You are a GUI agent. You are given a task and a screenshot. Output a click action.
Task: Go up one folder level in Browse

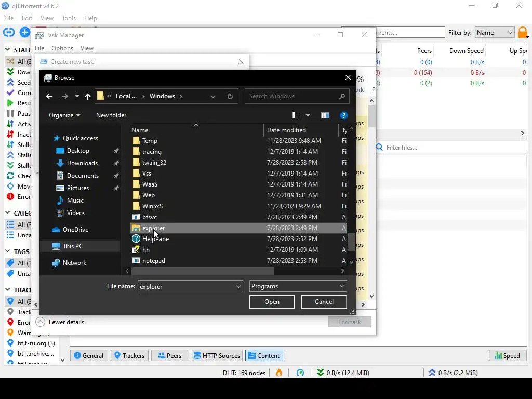(x=88, y=96)
